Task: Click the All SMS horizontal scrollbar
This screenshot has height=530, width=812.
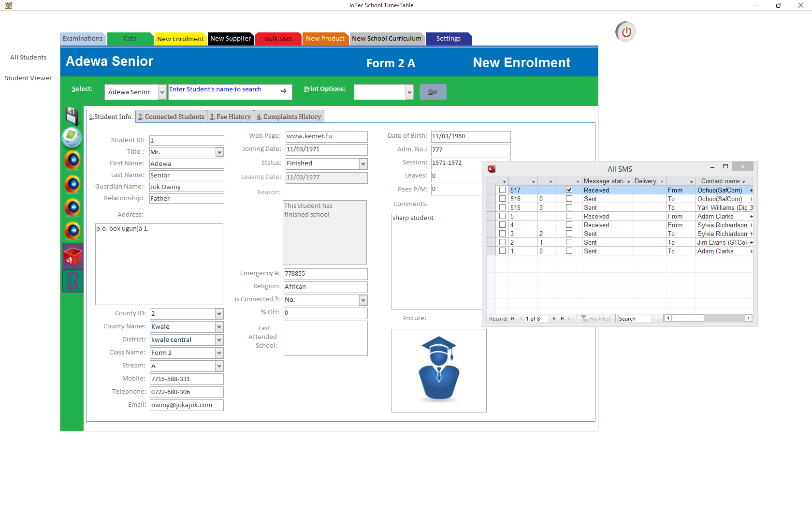Action: [709, 318]
